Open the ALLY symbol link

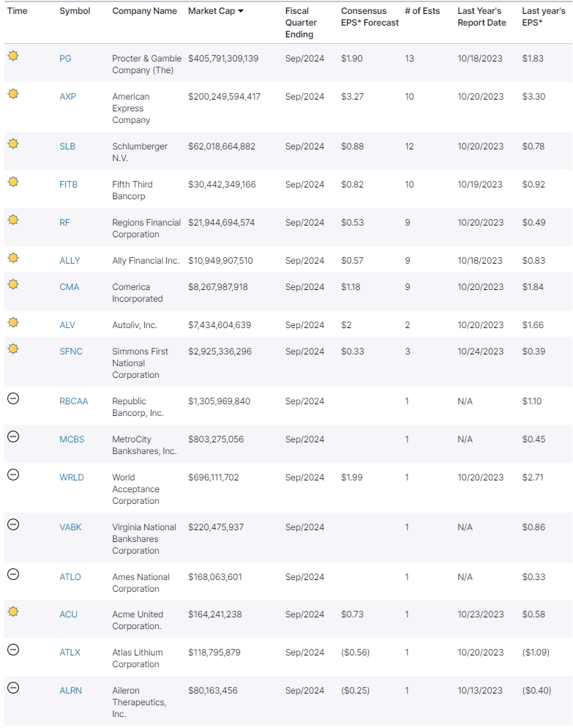click(70, 261)
